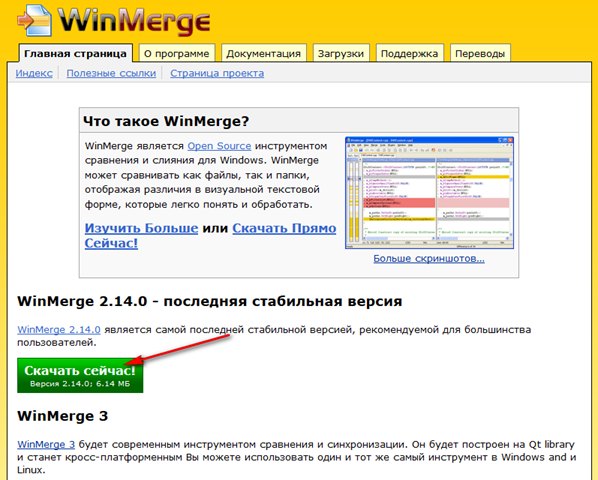Click the Изучить Больше link
Image resolution: width=598 pixels, height=480 pixels.
point(141,228)
